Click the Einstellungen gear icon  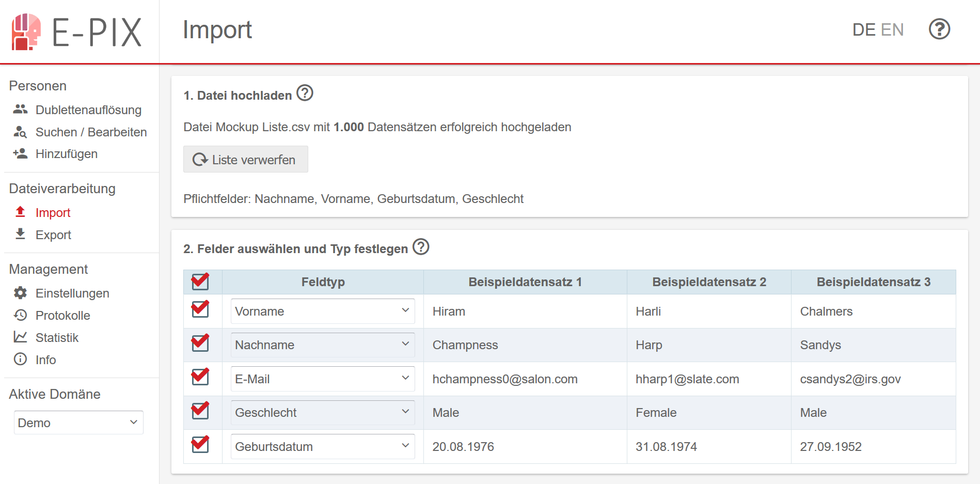20,293
